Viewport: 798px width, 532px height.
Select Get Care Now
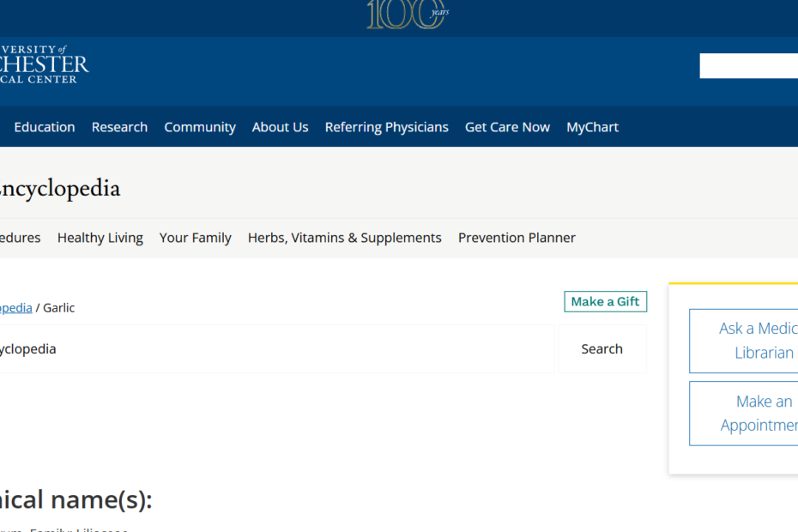[x=507, y=127]
